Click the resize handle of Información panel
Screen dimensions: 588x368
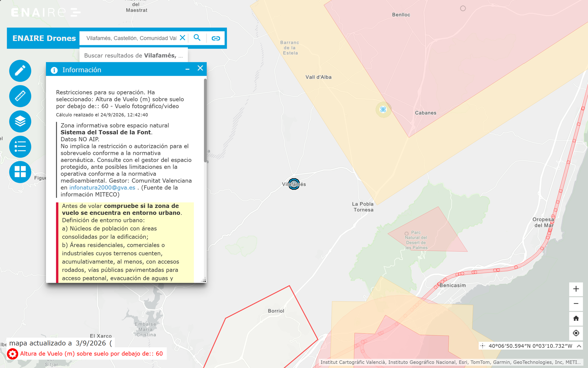pyautogui.click(x=204, y=280)
